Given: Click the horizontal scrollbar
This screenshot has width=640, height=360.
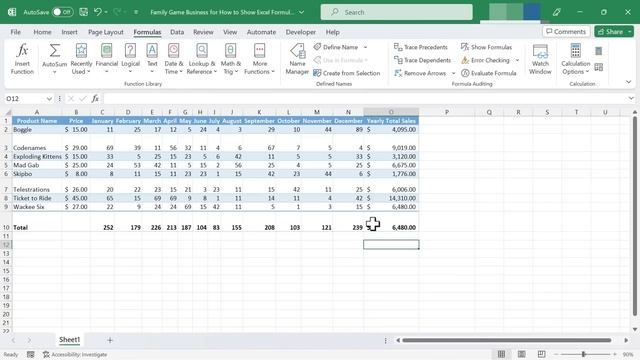Looking at the screenshot, I should 506,340.
